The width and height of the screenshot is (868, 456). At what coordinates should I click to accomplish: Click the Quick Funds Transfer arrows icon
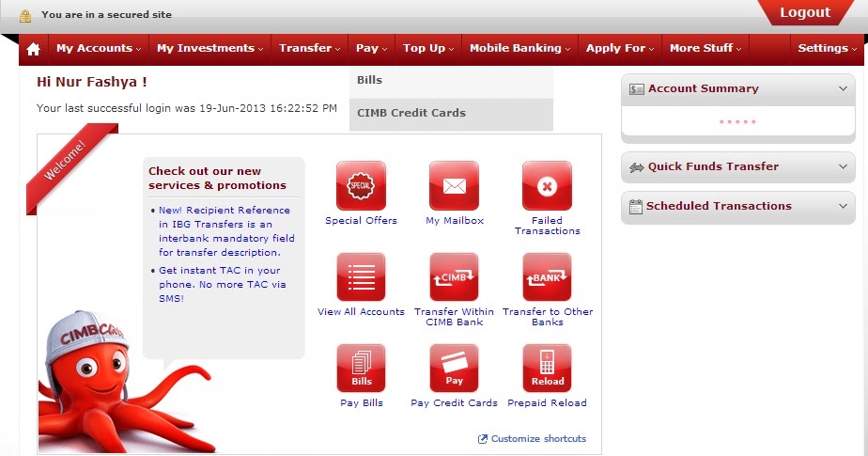(637, 167)
